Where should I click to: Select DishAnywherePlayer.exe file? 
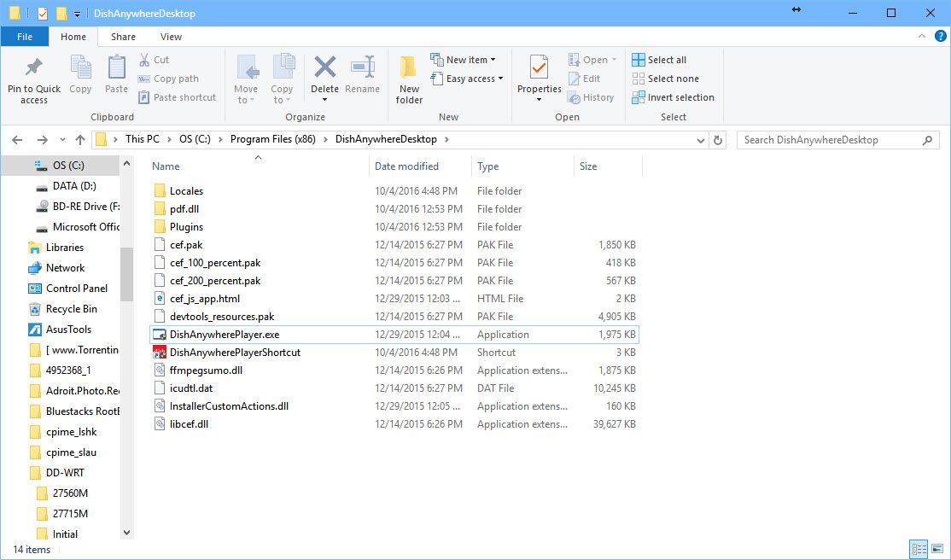[394, 335]
